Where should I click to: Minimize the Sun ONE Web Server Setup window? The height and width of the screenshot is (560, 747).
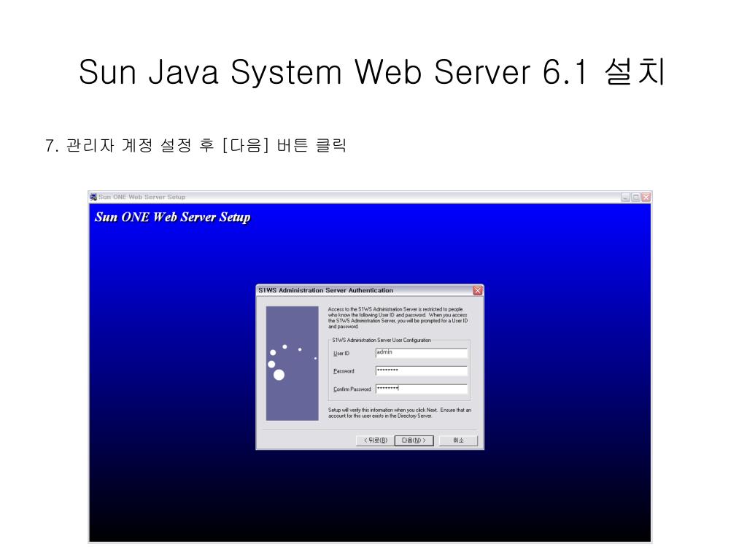click(x=625, y=197)
